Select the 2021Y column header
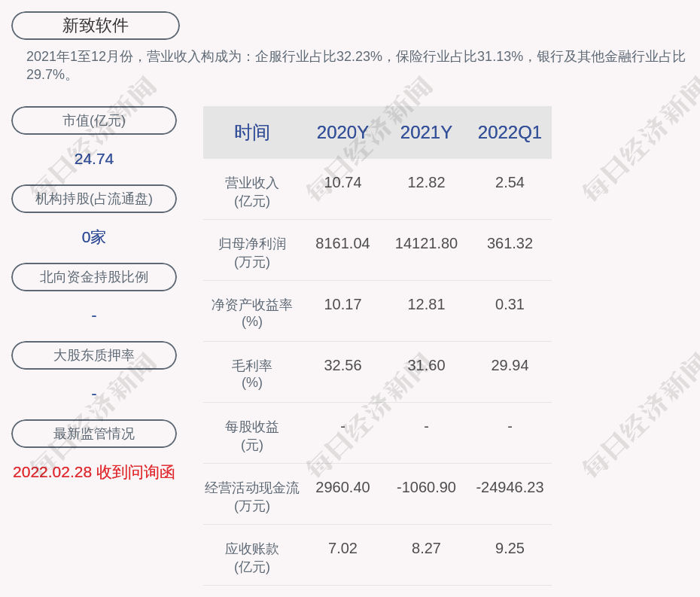This screenshot has width=700, height=597. pyautogui.click(x=426, y=132)
